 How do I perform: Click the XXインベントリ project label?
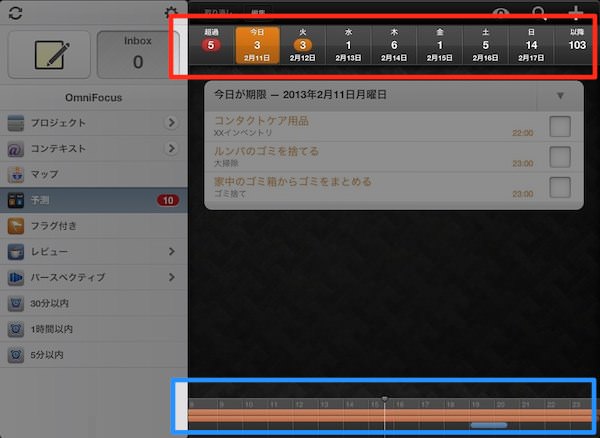(x=243, y=133)
